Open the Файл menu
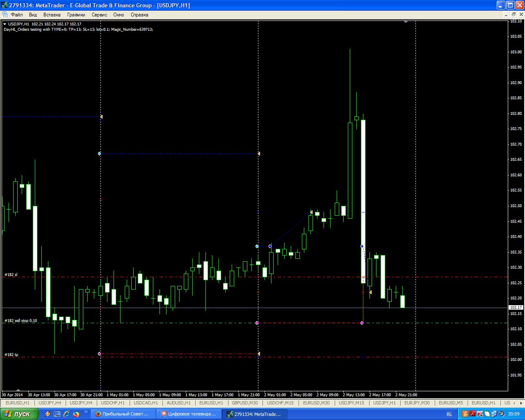 17,15
